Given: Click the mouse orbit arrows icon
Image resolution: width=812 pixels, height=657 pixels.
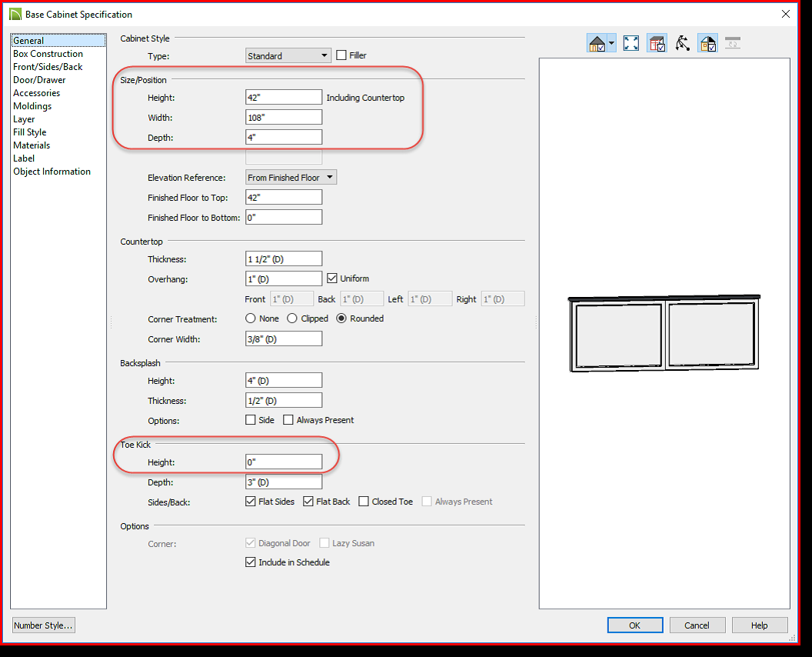Looking at the screenshot, I should click(682, 43).
